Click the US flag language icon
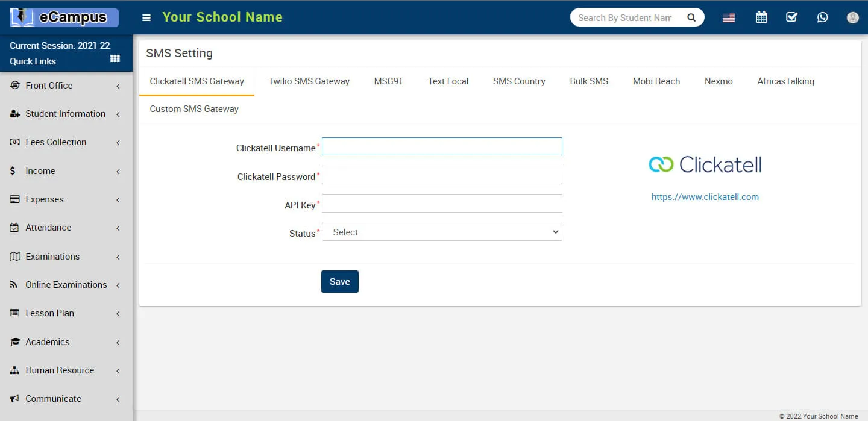This screenshot has height=421, width=868. pos(729,17)
